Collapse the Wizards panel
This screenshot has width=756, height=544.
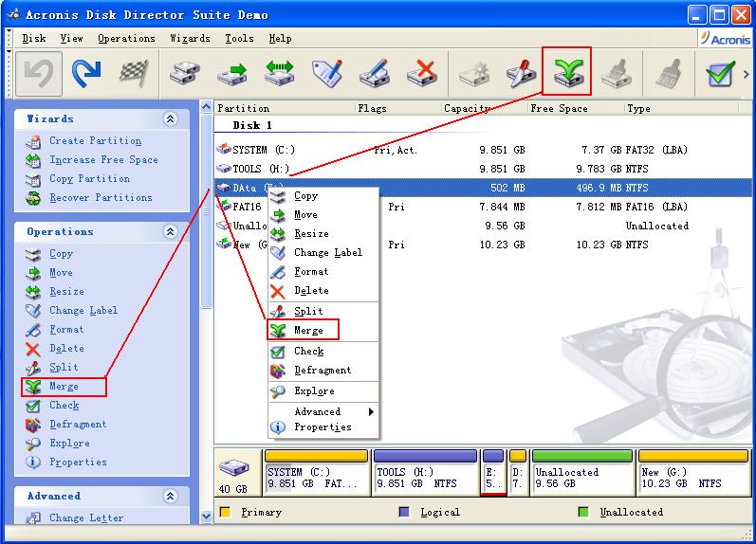tap(170, 119)
